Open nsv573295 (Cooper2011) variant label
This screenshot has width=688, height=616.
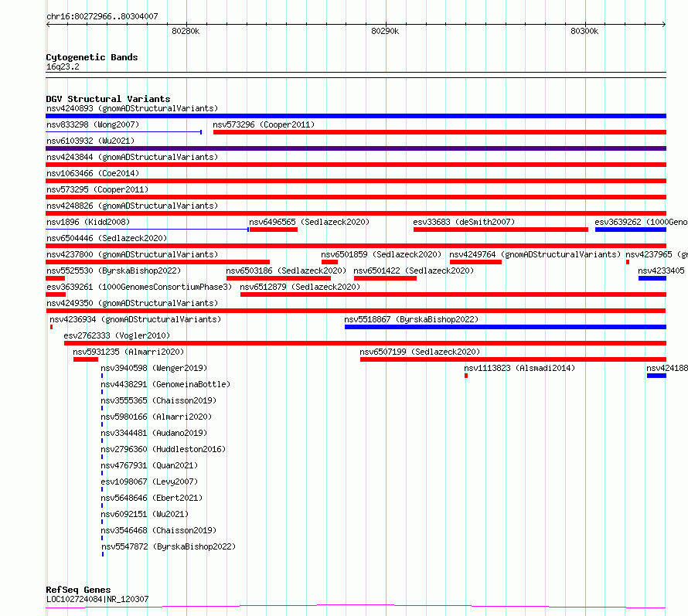[97, 189]
